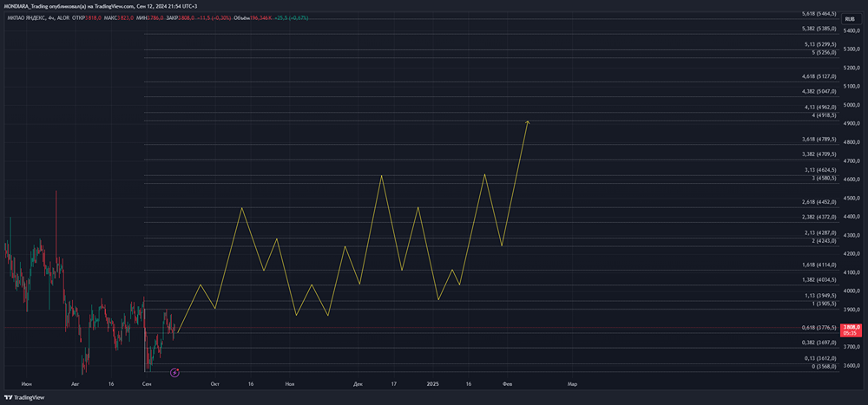Click the Дек label on time axis

pos(358,383)
